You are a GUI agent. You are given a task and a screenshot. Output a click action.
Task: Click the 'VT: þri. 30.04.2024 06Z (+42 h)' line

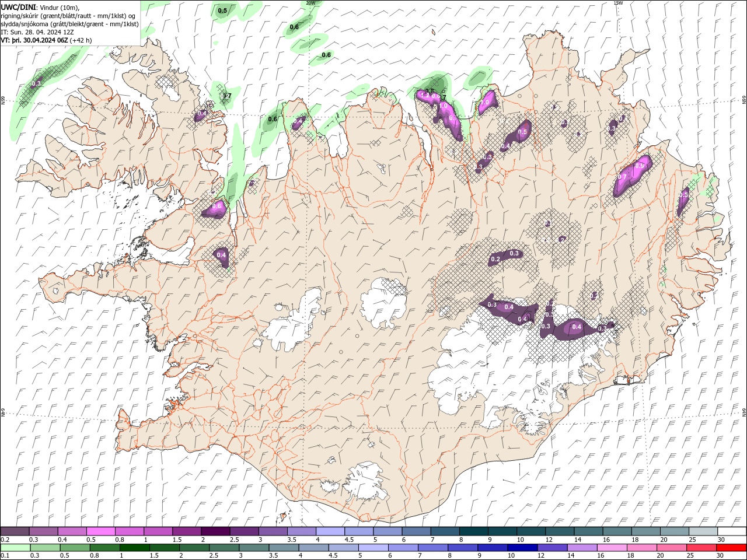tap(46, 40)
